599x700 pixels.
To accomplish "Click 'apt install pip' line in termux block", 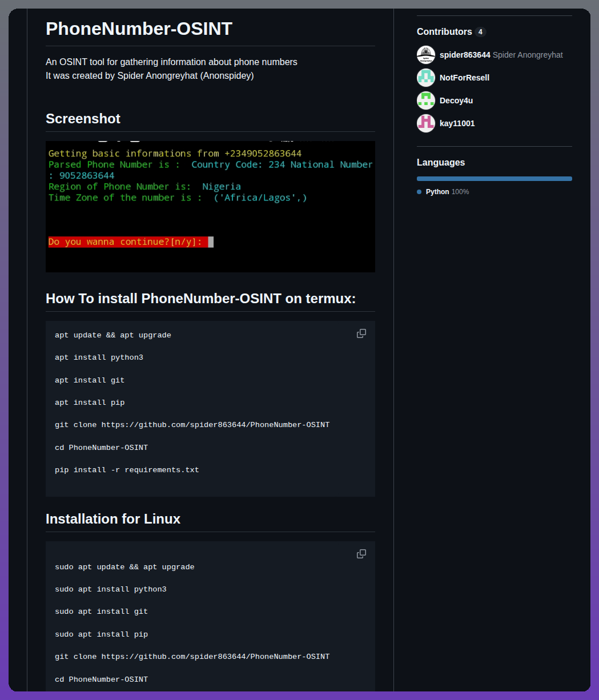I will (90, 403).
